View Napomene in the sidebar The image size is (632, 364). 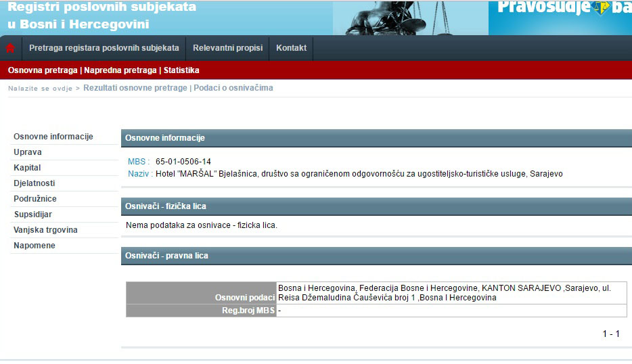click(35, 246)
